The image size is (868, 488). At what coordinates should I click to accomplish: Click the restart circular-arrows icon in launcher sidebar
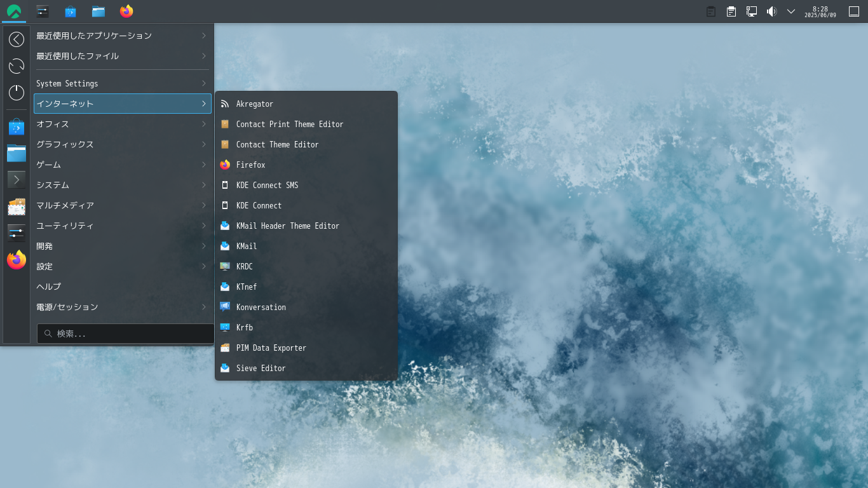(17, 66)
